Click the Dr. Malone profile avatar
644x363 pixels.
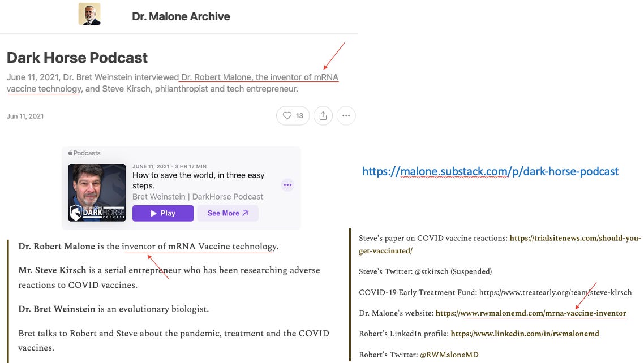coord(89,14)
